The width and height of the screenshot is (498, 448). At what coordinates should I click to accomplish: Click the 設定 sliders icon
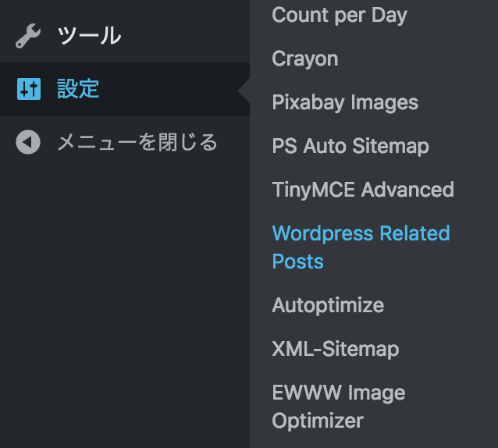(28, 89)
